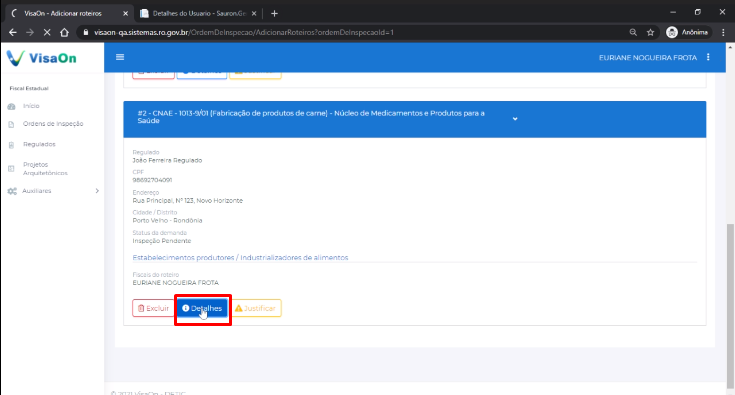Click the Regulados sidebar icon

pyautogui.click(x=12, y=145)
